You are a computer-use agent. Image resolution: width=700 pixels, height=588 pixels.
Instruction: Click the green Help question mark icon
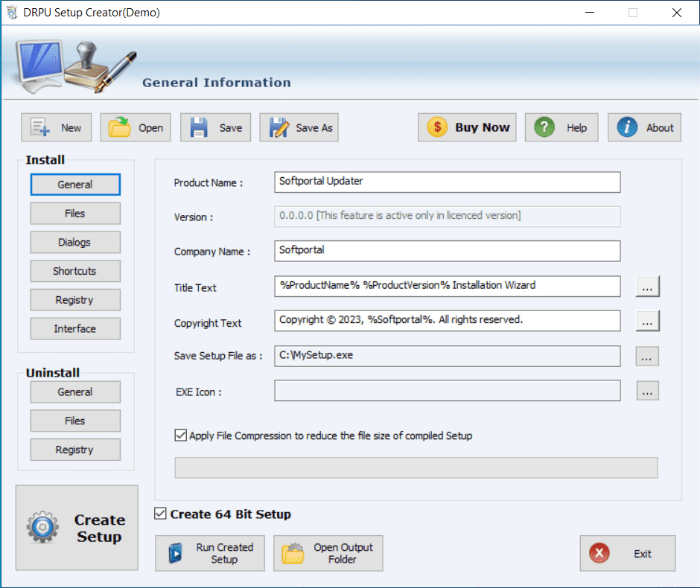(x=544, y=127)
